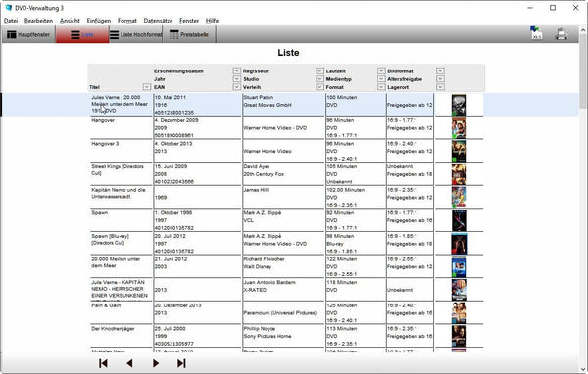Image resolution: width=588 pixels, height=374 pixels.
Task: Open the Ansicht menu
Action: [70, 21]
